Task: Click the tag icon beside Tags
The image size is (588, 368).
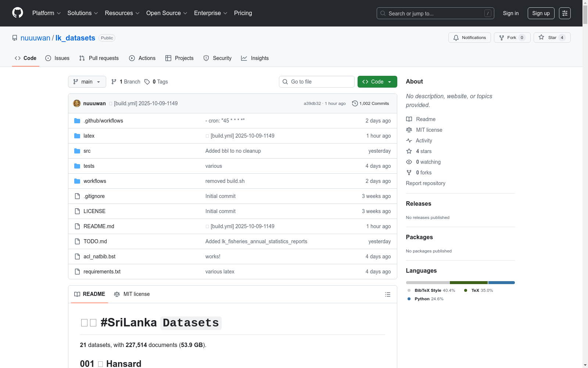Action: 147,82
